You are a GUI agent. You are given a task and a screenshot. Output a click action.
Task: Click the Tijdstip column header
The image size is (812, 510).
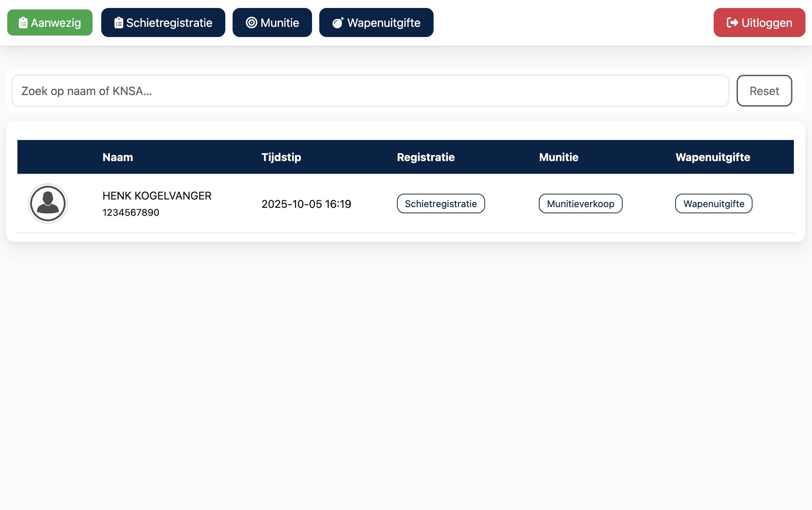click(281, 157)
